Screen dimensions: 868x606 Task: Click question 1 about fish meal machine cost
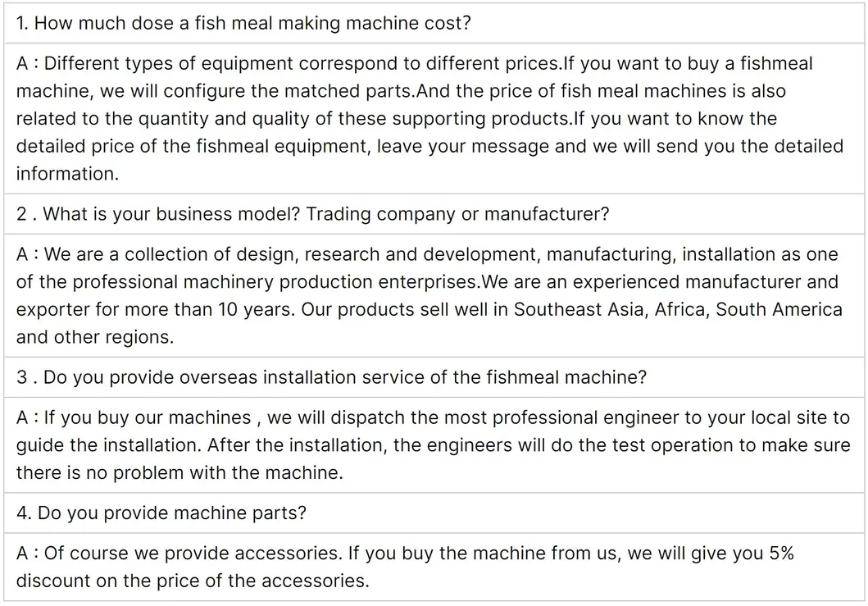pos(243,23)
